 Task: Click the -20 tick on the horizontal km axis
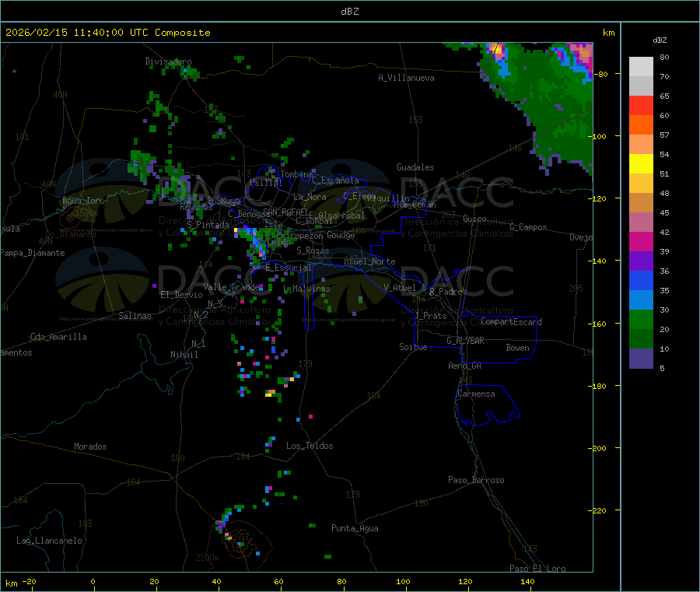tap(29, 581)
